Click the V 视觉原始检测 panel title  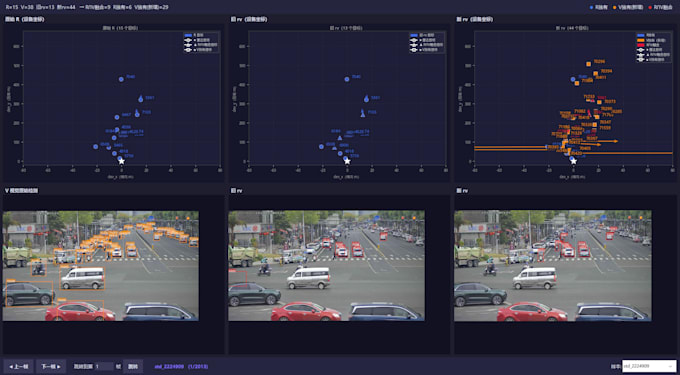coord(21,190)
